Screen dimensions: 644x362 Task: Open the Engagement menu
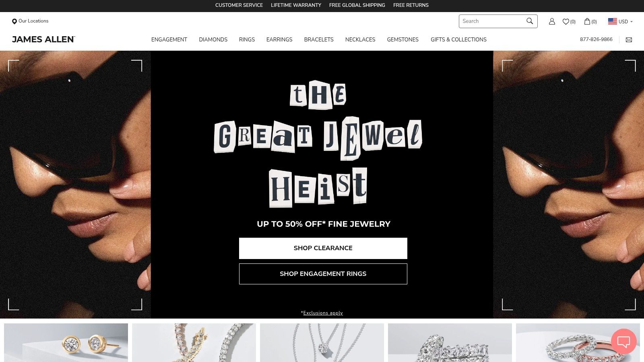click(x=169, y=39)
